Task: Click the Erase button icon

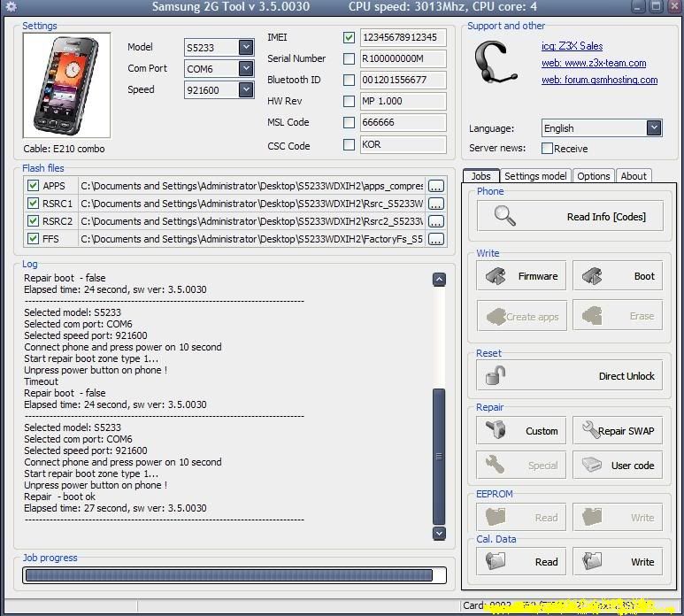Action: tap(592, 315)
